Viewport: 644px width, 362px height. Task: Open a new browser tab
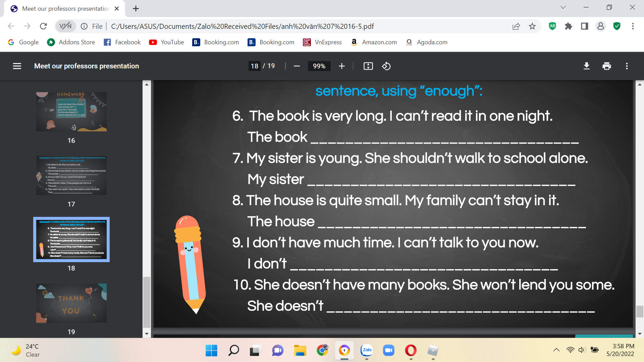tap(136, 9)
